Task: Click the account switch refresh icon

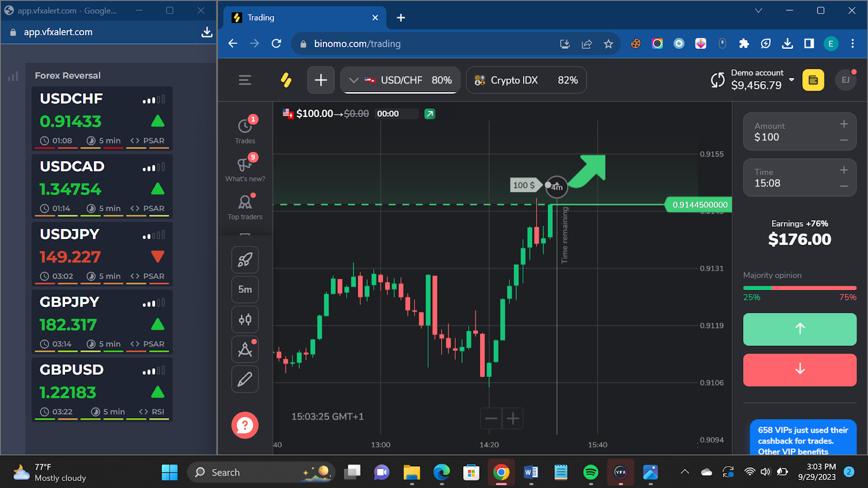Action: click(x=718, y=80)
